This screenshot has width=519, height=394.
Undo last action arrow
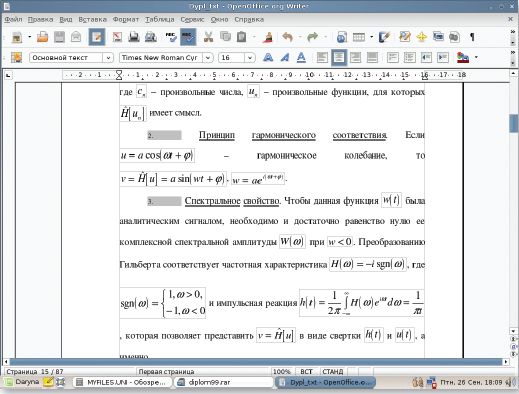[287, 37]
